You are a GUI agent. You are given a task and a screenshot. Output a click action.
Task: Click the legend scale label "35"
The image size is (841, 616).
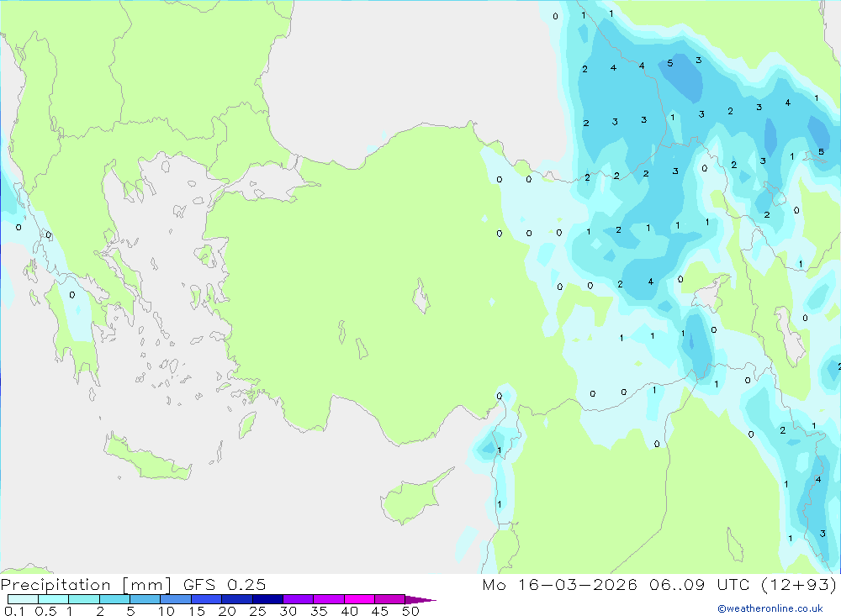point(319,611)
